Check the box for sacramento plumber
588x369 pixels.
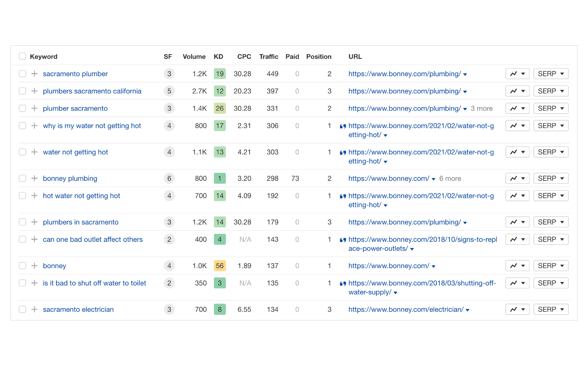pyautogui.click(x=22, y=74)
